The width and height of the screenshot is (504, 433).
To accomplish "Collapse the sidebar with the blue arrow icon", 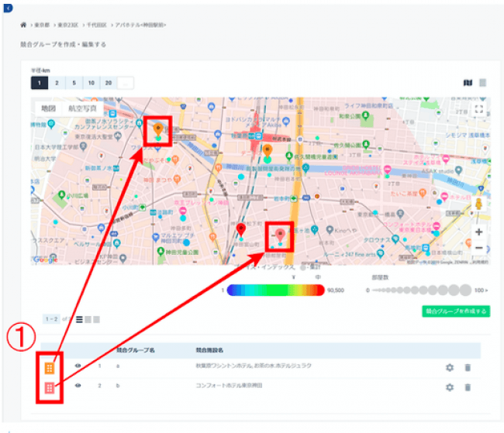I will (8, 8).
